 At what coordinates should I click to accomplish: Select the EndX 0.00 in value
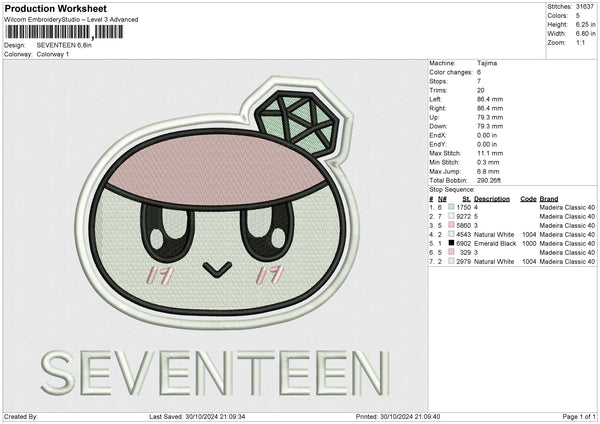pyautogui.click(x=487, y=135)
